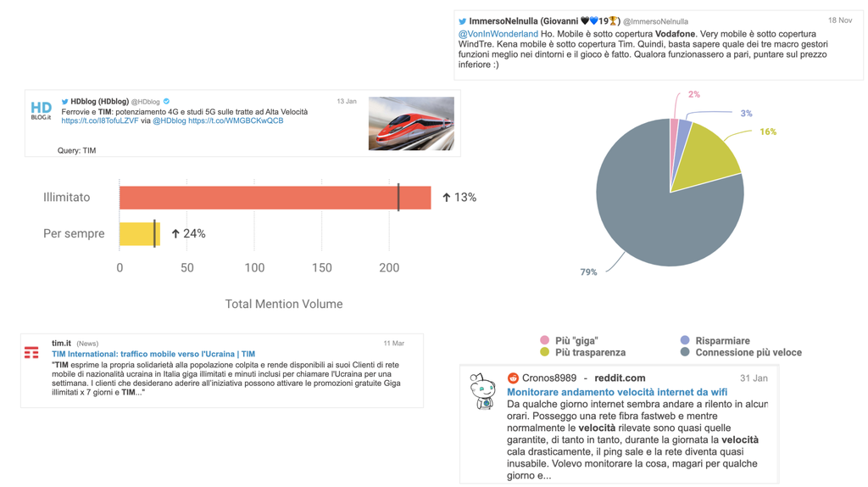Click the red train thumbnail image
The height and width of the screenshot is (487, 868).
point(411,124)
